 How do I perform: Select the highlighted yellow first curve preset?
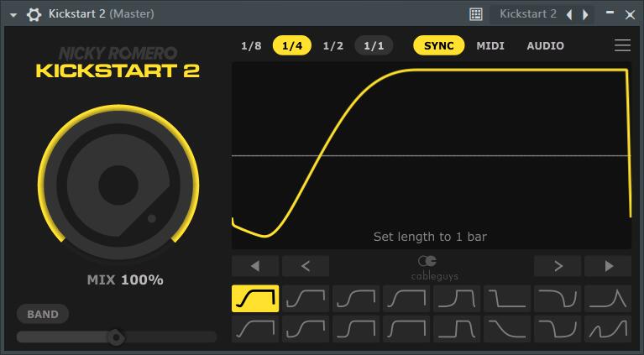255,299
